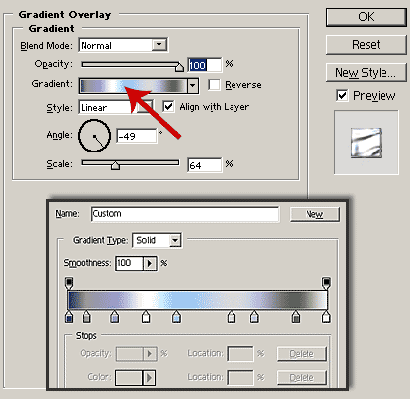This screenshot has width=410, height=399.
Task: Select the second gray color stop
Action: 86,317
